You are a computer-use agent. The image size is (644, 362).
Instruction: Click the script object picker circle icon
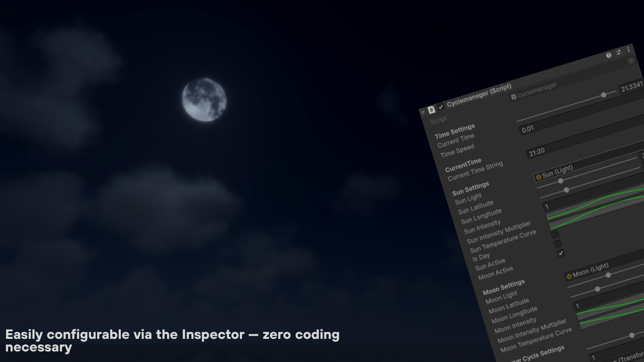[631, 61]
